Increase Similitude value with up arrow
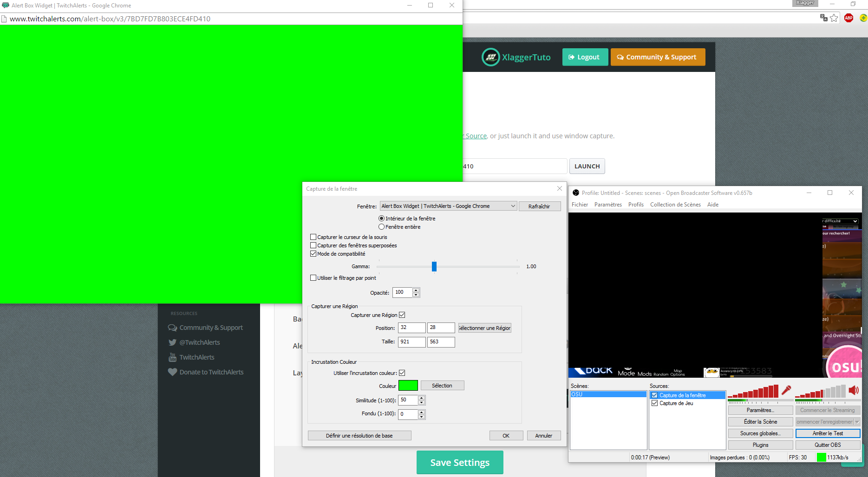Image resolution: width=868 pixels, height=477 pixels. 422,398
